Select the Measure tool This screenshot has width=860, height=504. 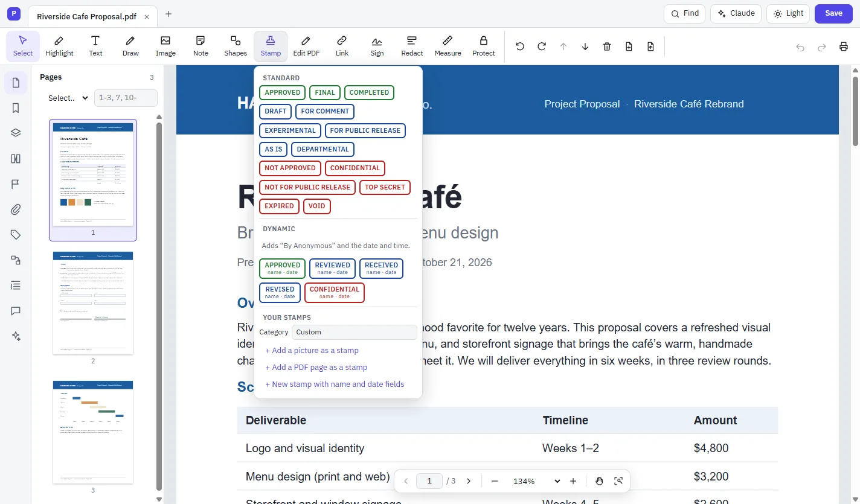[448, 46]
